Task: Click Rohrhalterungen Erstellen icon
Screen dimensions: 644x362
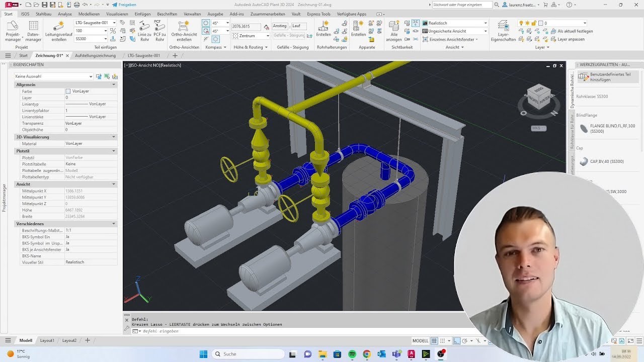Action: coord(324,28)
